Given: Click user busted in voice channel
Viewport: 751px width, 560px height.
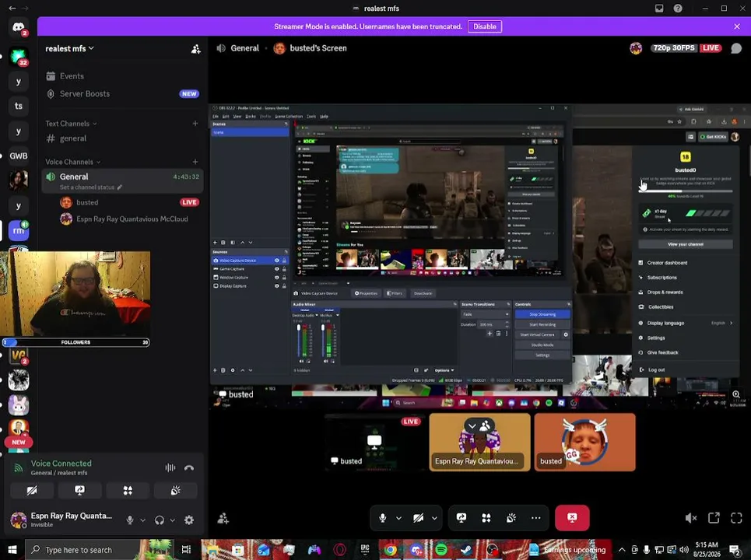Looking at the screenshot, I should click(129, 202).
